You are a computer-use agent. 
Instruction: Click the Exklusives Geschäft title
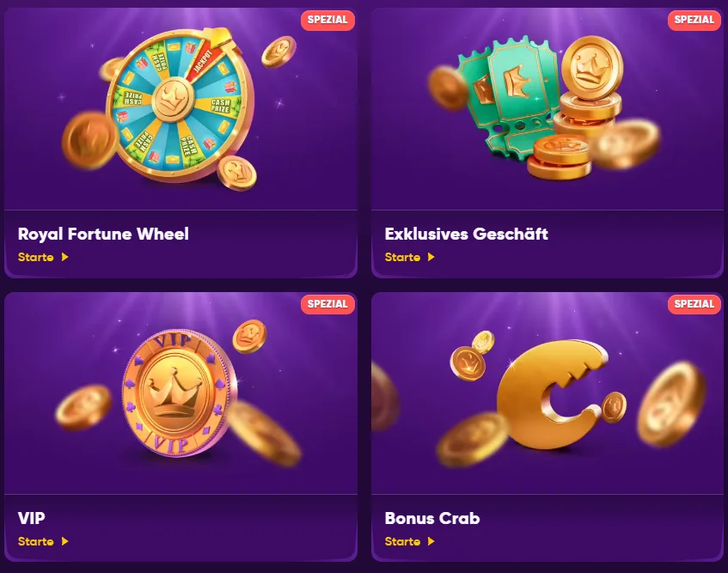coord(466,234)
